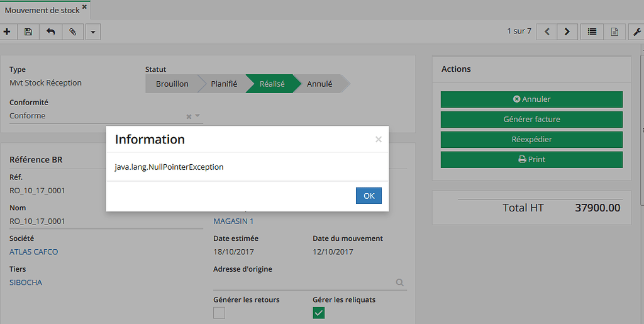This screenshot has width=644, height=324.
Task: Click the search icon in Adresse d'origine
Action: pos(399,283)
